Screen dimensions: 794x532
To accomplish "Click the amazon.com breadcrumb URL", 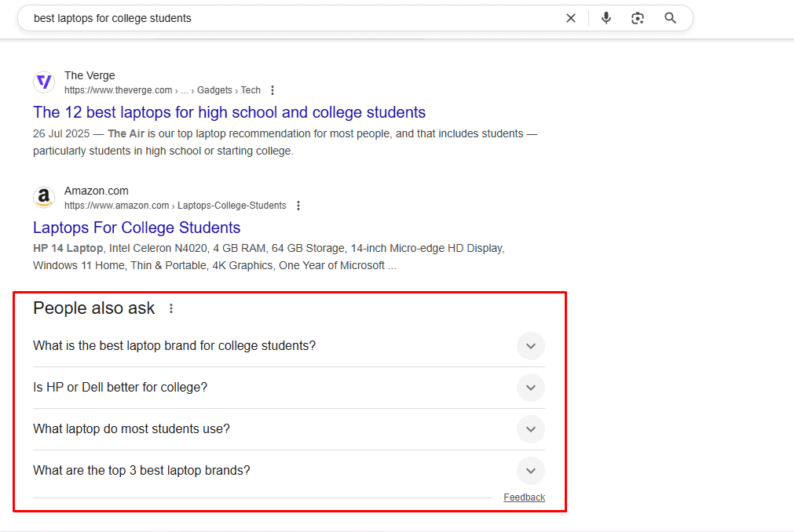I will (x=116, y=206).
